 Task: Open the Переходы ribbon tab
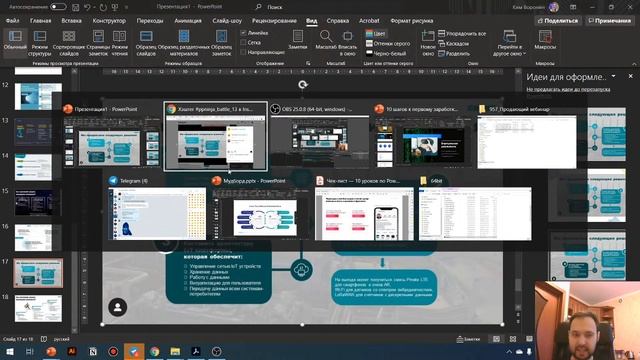click(x=150, y=20)
